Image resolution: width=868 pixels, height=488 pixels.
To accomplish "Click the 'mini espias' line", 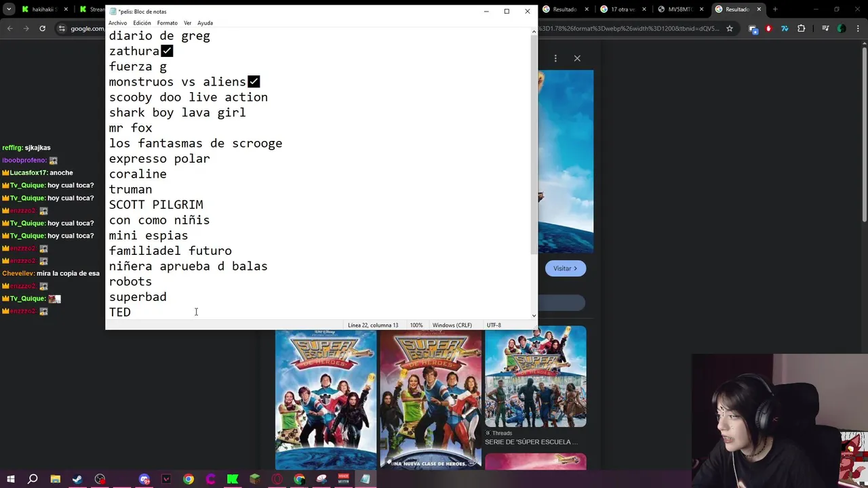I will [149, 235].
